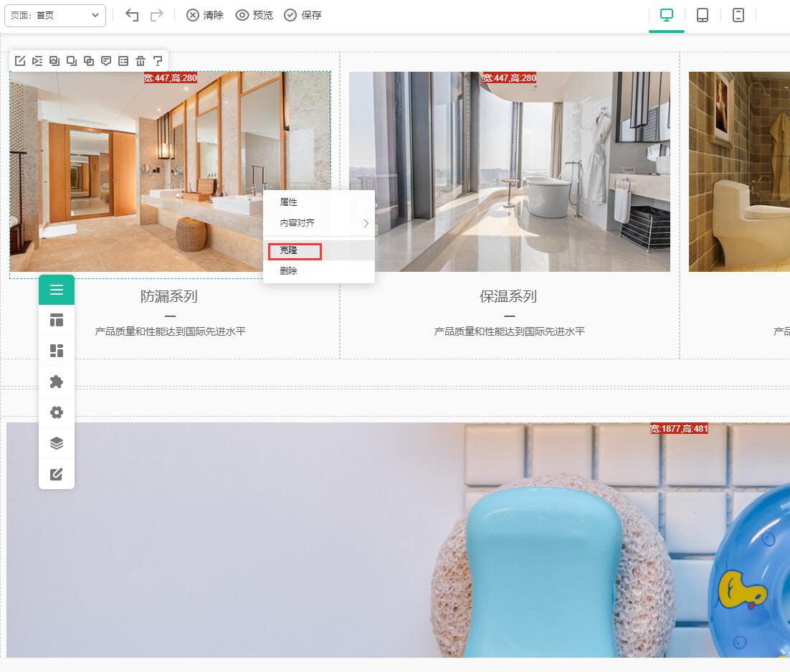
Task: Switch to desktop device view
Action: tap(667, 15)
